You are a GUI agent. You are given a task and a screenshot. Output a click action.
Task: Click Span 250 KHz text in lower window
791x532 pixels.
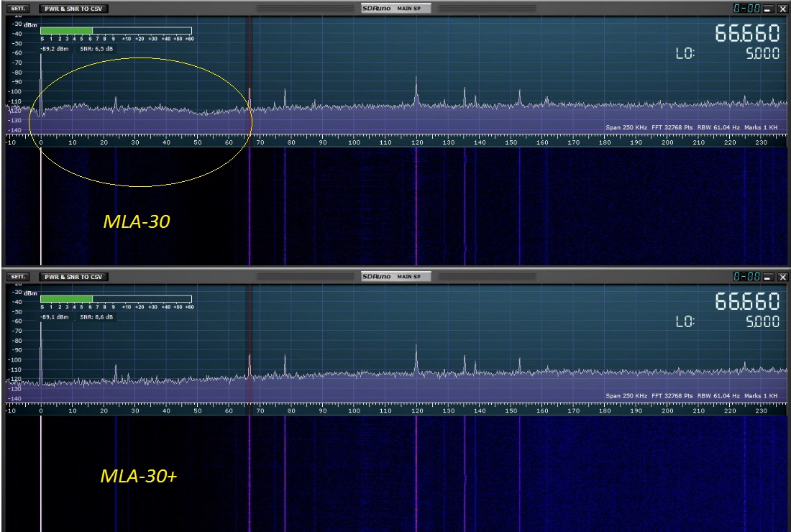(626, 396)
